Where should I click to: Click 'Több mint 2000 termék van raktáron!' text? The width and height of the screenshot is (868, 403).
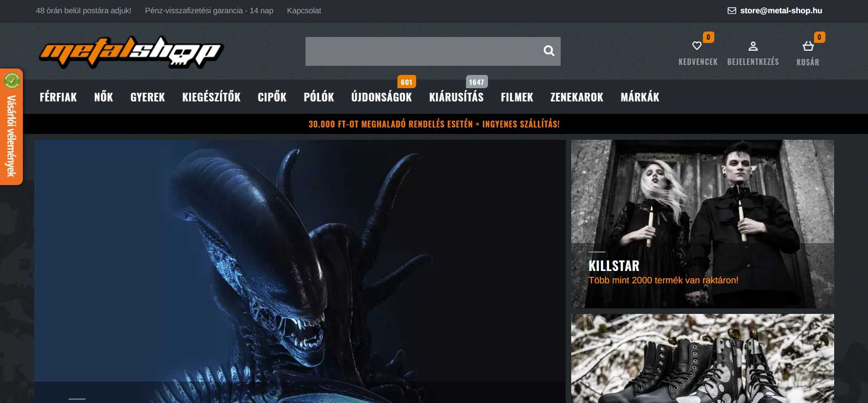coord(663,280)
